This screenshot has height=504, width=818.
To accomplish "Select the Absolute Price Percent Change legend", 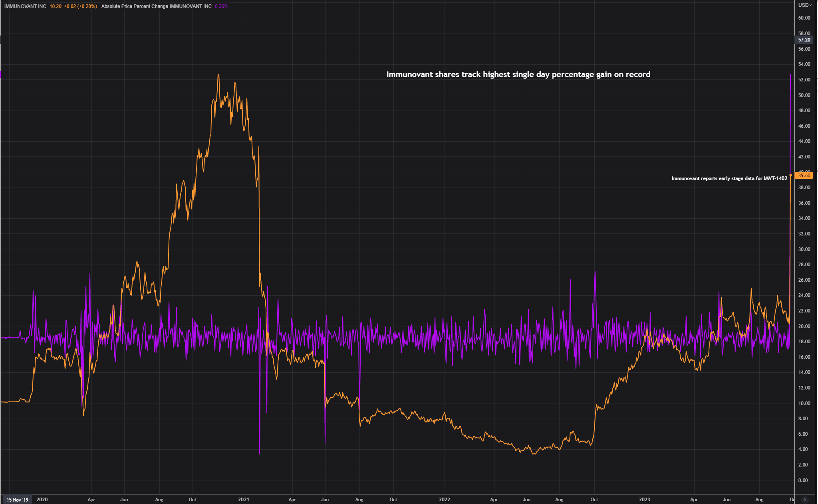I will [157, 6].
